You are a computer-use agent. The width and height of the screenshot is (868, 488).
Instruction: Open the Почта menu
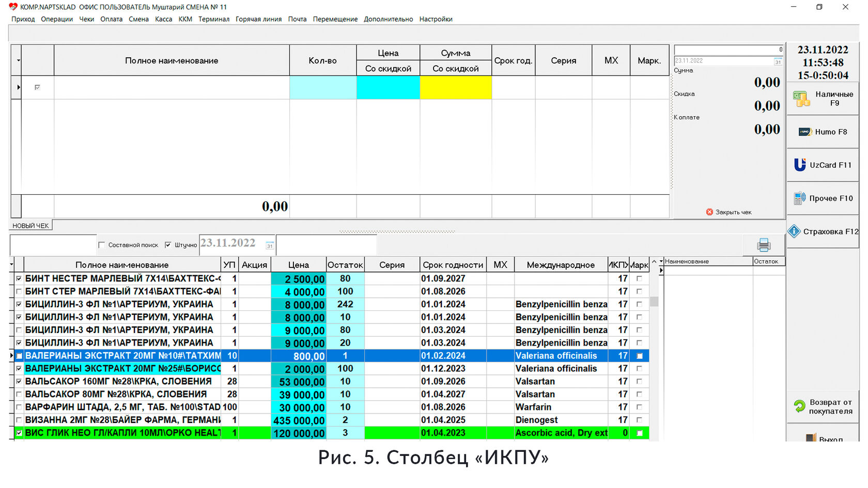click(x=297, y=19)
